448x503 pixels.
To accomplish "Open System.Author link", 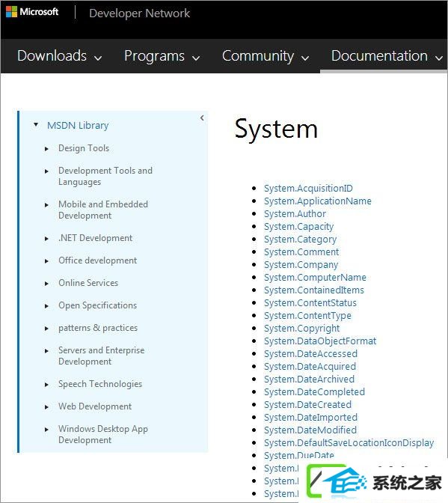I will click(295, 213).
